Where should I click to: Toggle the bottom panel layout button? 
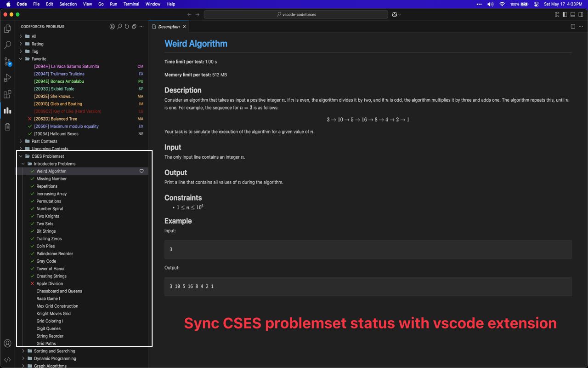coord(573,15)
